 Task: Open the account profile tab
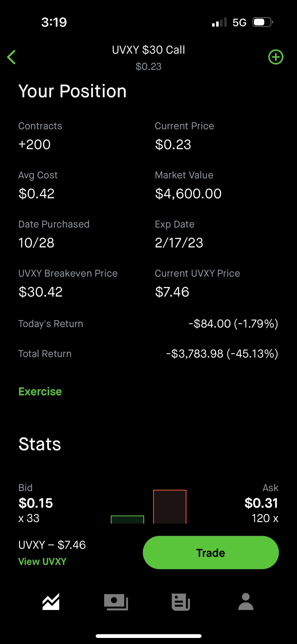coord(246,602)
